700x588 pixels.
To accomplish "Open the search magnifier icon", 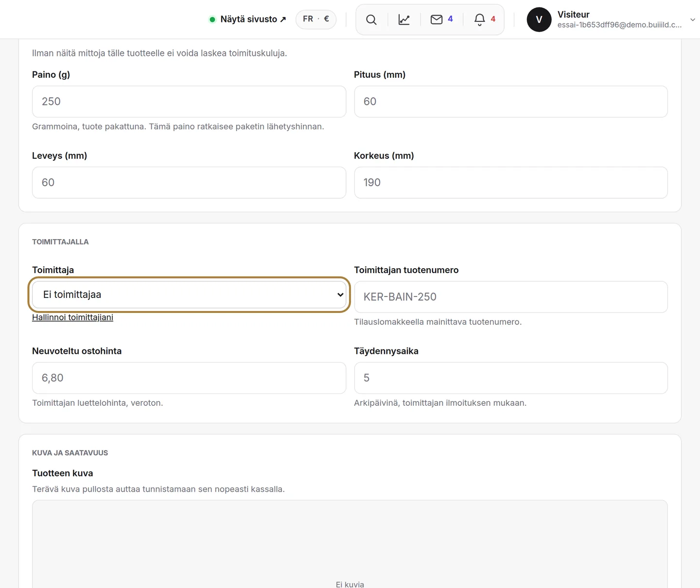I will (x=371, y=19).
